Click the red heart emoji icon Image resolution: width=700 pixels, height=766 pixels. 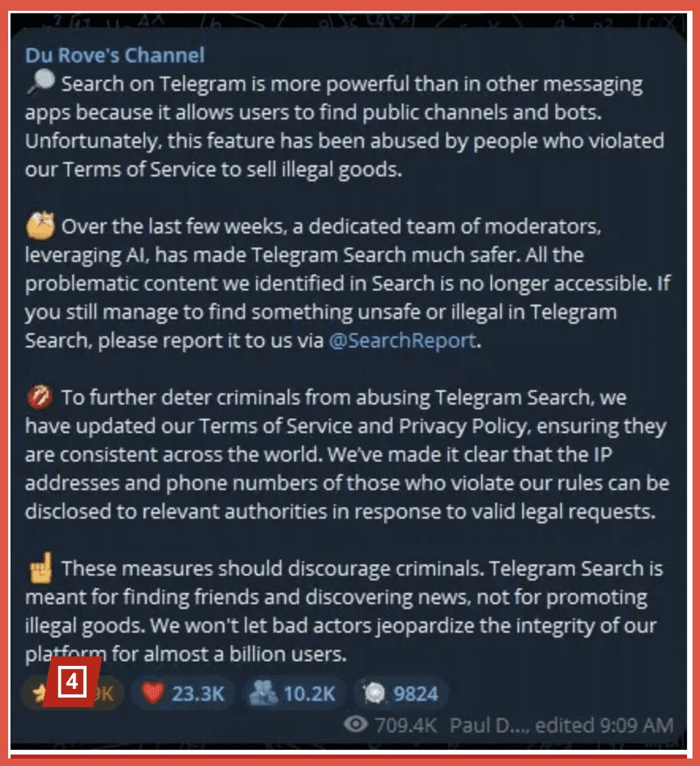tap(152, 693)
